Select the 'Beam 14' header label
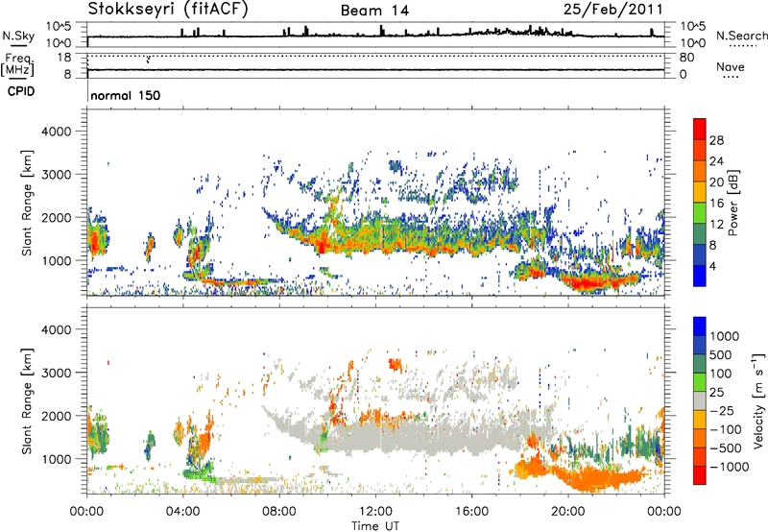768x532 pixels. click(x=374, y=11)
